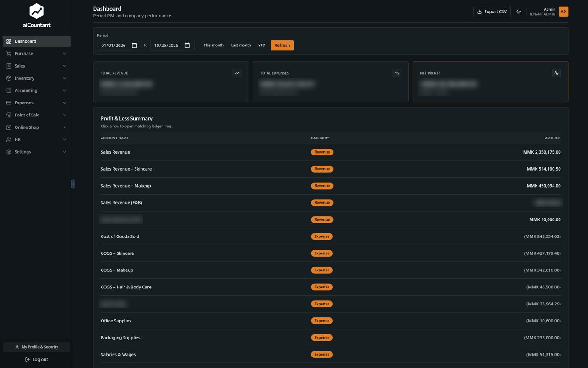Click the profile person icon in My Profile
The width and height of the screenshot is (588, 368).
tap(17, 347)
